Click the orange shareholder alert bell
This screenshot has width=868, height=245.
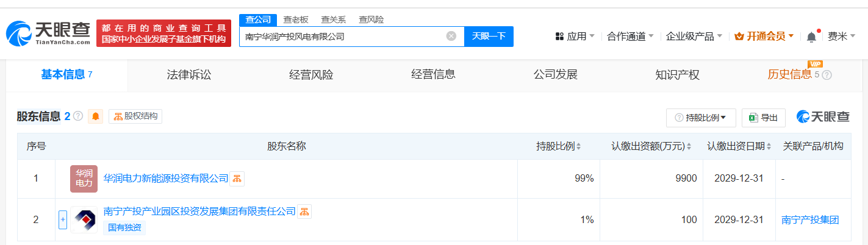(96, 116)
